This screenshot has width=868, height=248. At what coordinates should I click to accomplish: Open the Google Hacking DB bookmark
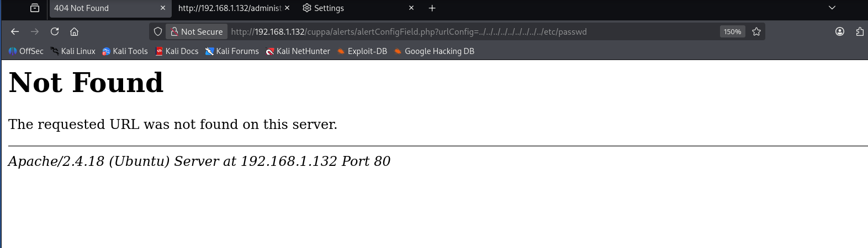coord(434,51)
